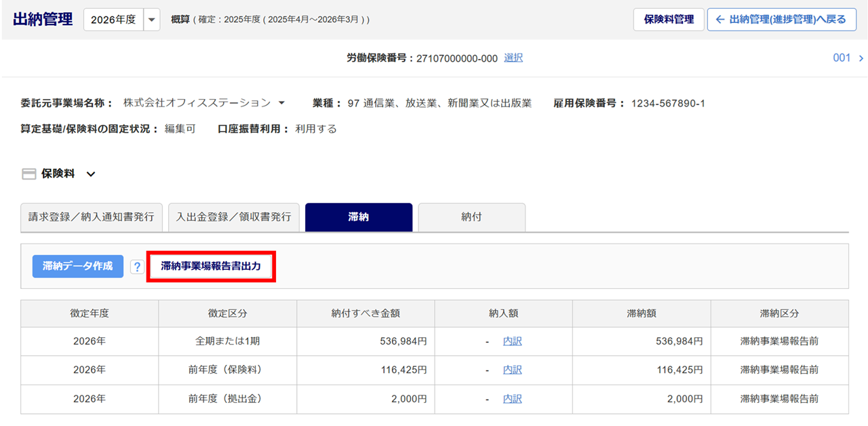Open 内訳 link for 全期または1期 row
868x426 pixels.
point(513,341)
